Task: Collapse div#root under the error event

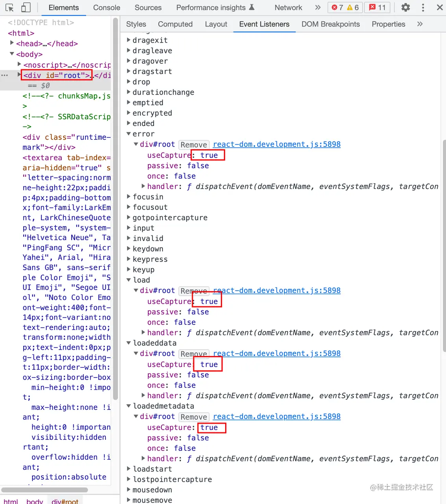Action: coord(136,144)
